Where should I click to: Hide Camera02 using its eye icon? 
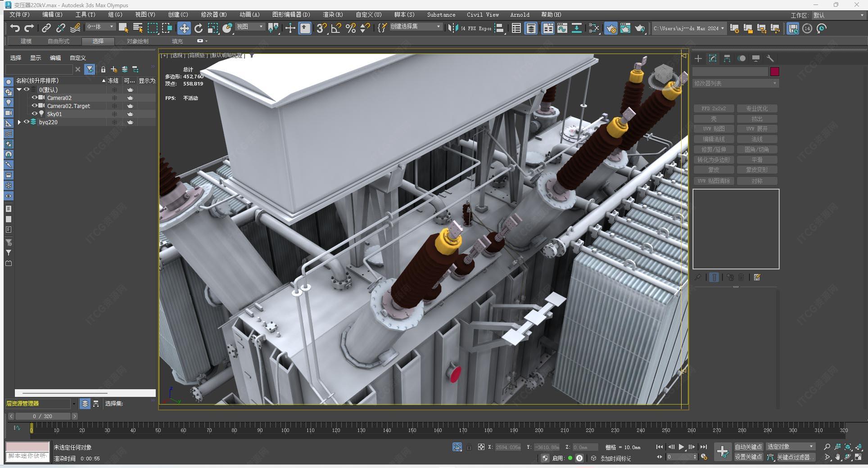(34, 98)
